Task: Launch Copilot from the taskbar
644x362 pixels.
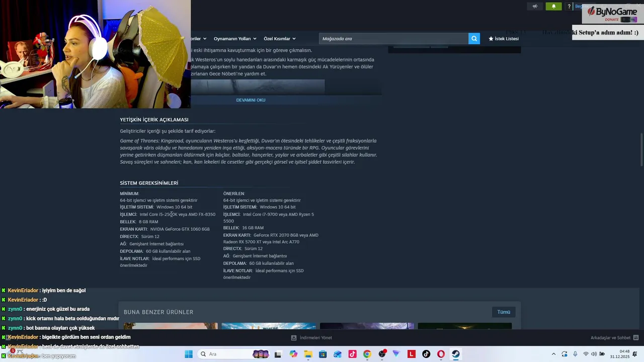Action: [293, 354]
